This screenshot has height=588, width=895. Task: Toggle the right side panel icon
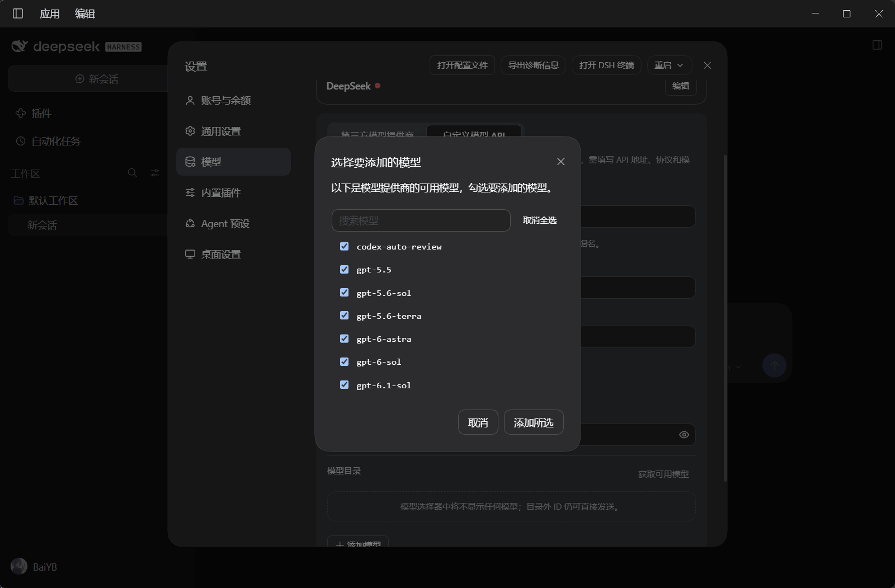[877, 45]
